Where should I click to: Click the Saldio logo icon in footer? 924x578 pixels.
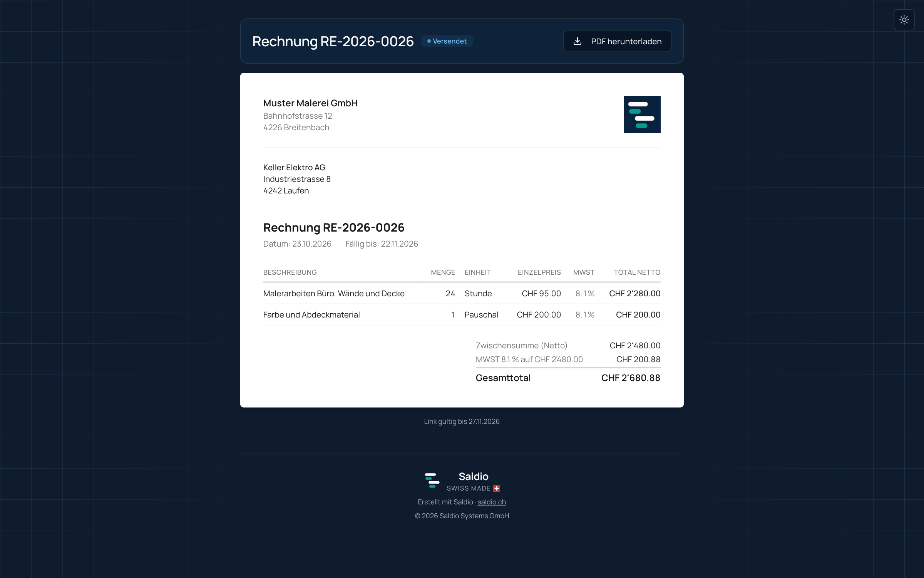click(x=432, y=481)
